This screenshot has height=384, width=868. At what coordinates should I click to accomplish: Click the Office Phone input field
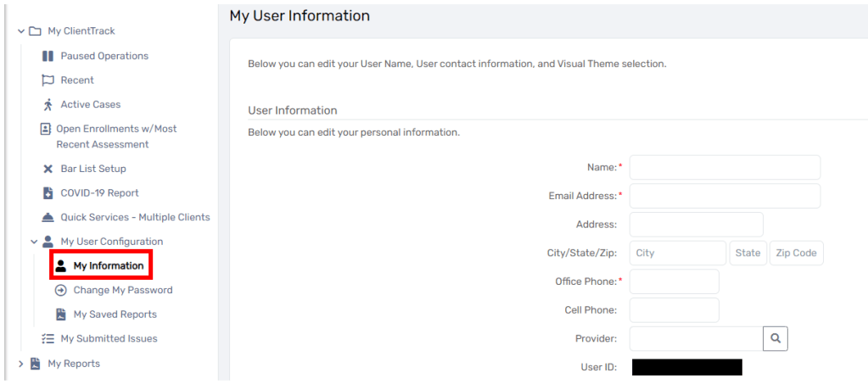click(674, 281)
